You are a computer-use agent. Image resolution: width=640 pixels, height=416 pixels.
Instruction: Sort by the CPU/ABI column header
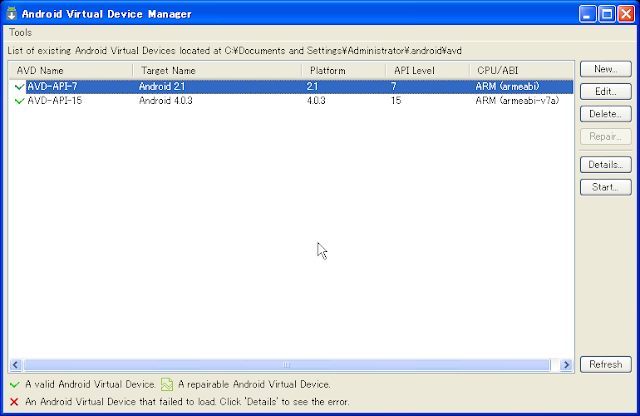(x=522, y=71)
